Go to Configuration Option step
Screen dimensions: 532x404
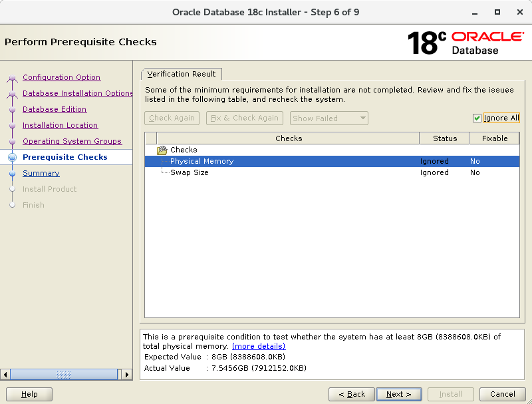point(61,77)
